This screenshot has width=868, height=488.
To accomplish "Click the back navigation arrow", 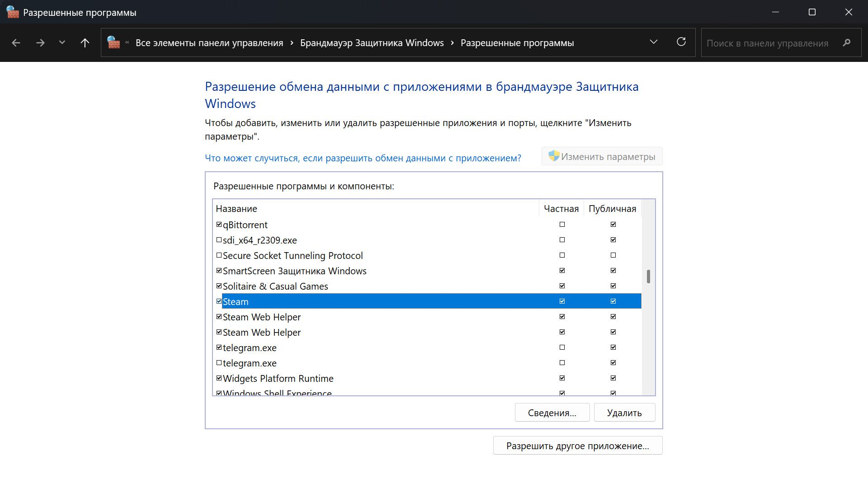I will coord(16,43).
